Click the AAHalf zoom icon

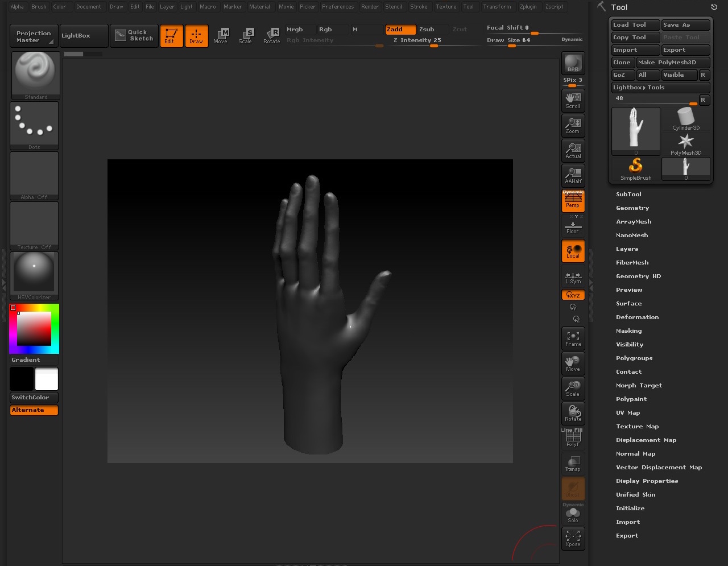pos(573,175)
